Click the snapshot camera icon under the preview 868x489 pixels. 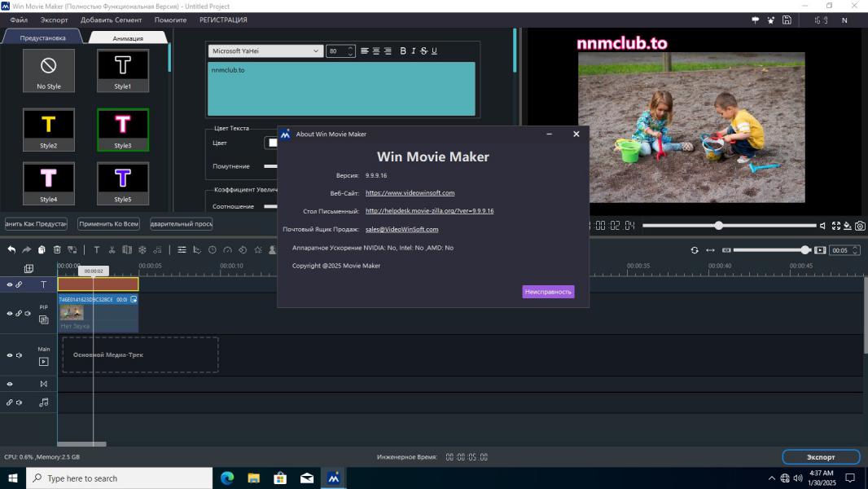[x=860, y=226]
